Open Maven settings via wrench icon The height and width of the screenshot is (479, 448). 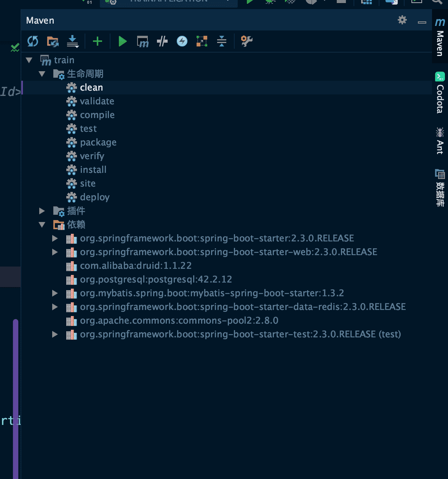[246, 41]
